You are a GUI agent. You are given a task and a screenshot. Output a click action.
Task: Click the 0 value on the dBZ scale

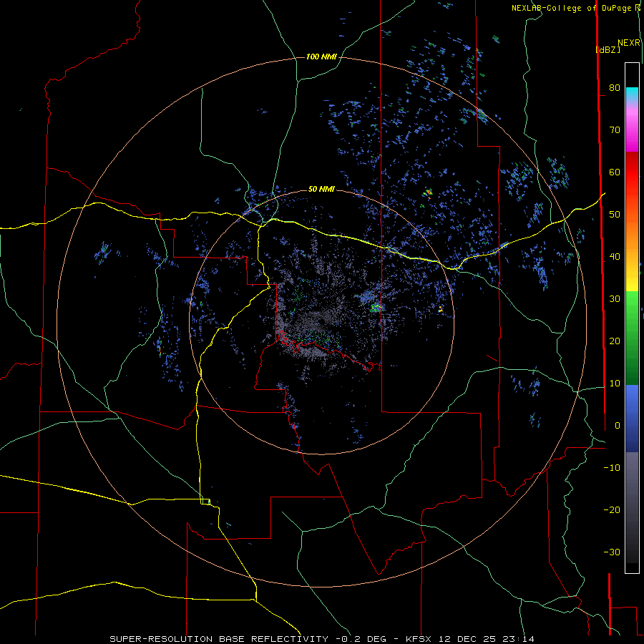click(617, 426)
